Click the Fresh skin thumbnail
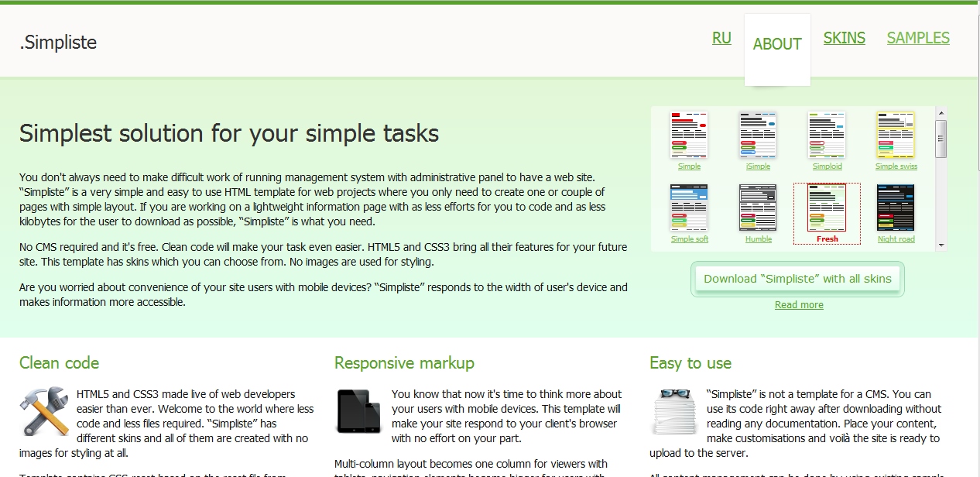This screenshot has height=477, width=980. [x=827, y=208]
